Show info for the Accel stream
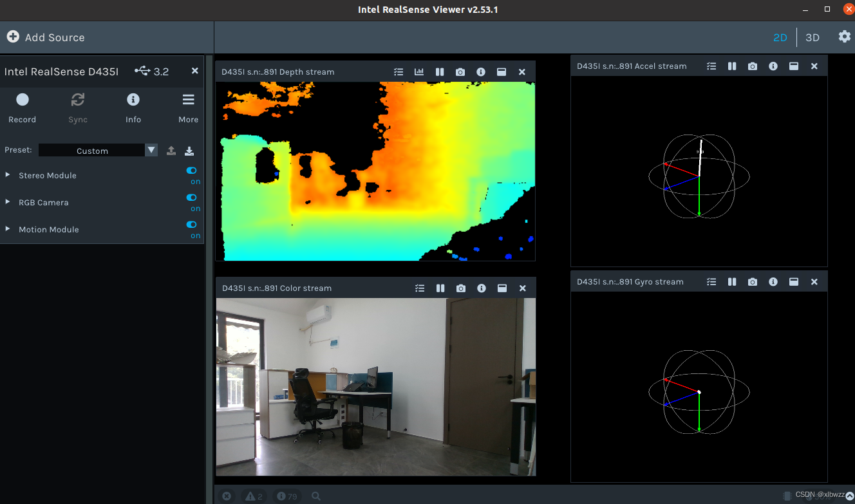The image size is (855, 504). (773, 66)
